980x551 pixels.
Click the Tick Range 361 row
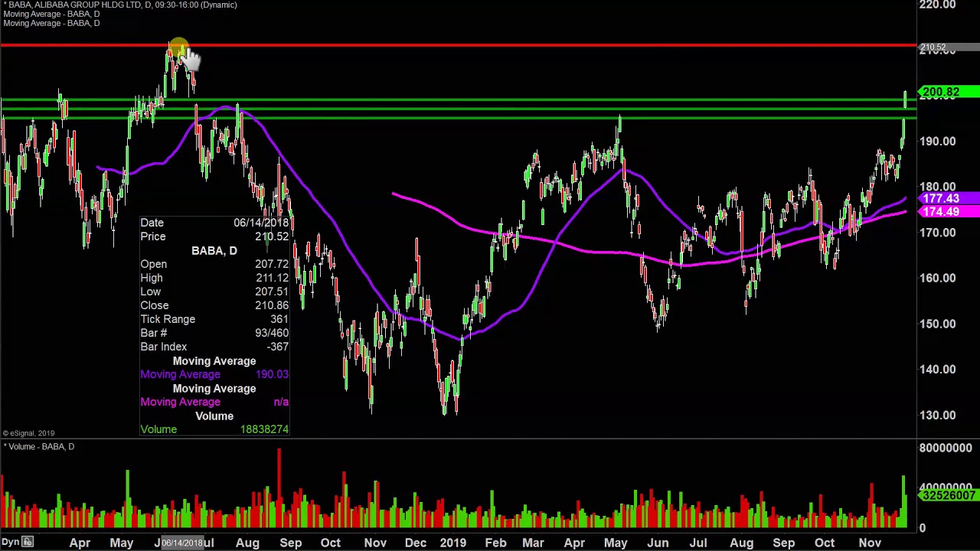click(214, 319)
